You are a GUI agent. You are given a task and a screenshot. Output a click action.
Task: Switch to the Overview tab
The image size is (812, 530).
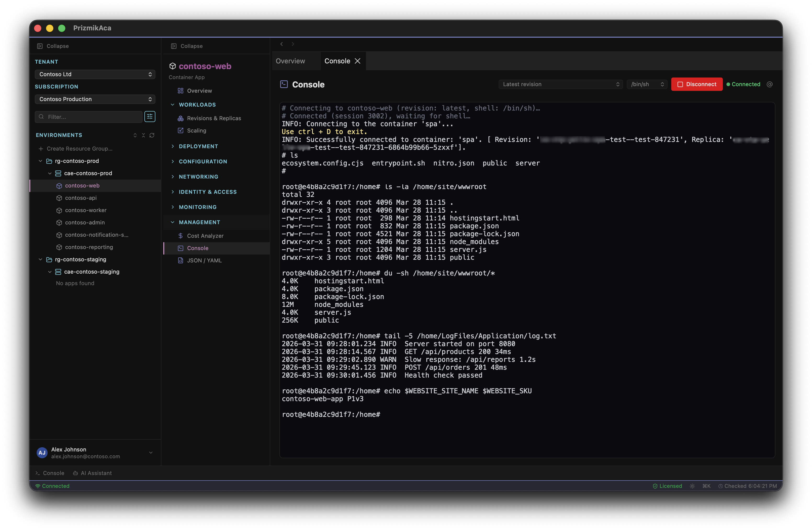[x=290, y=61]
